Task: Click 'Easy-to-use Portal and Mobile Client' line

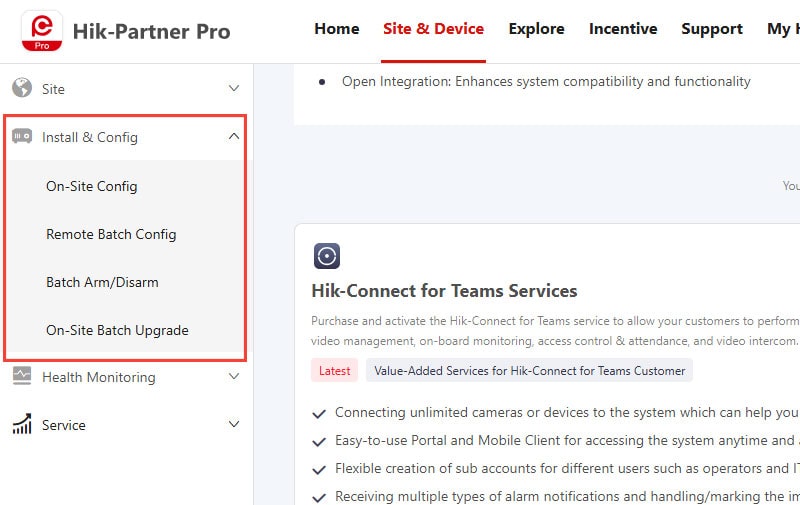Action: [x=567, y=440]
